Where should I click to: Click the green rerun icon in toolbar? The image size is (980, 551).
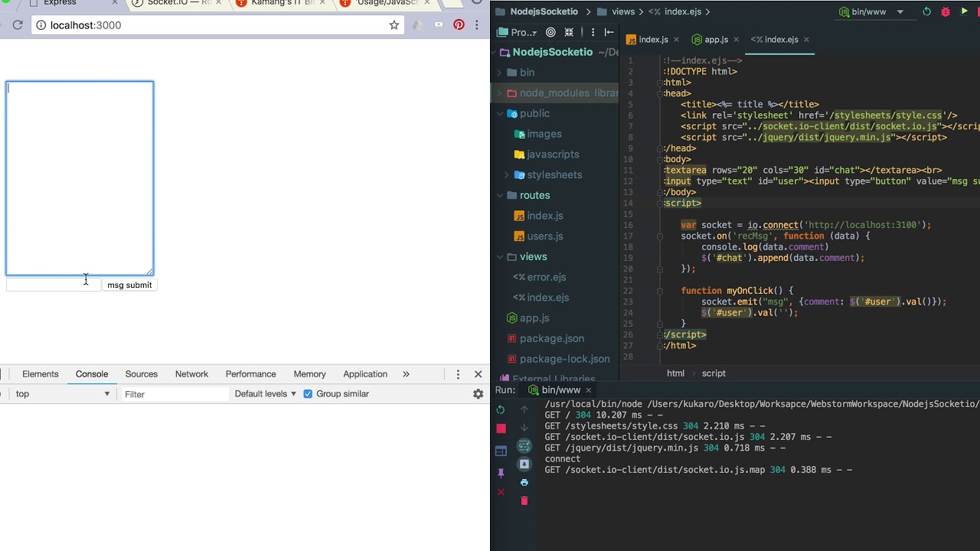click(x=926, y=11)
